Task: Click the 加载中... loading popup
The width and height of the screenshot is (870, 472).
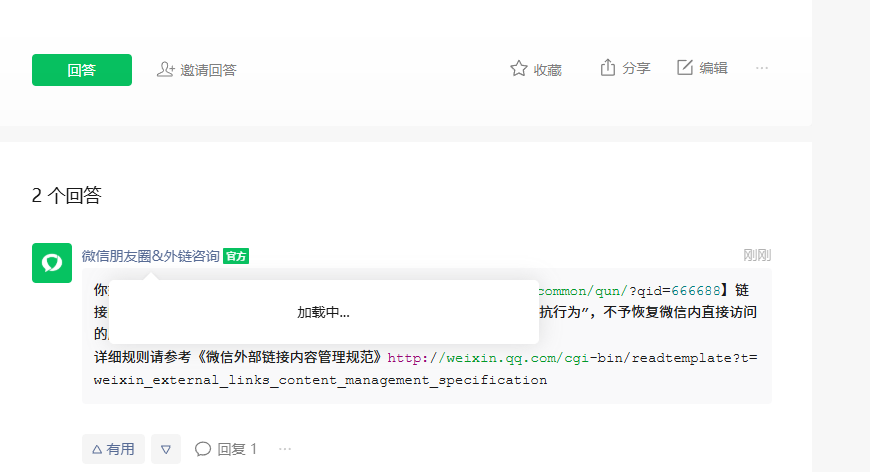Action: point(323,312)
